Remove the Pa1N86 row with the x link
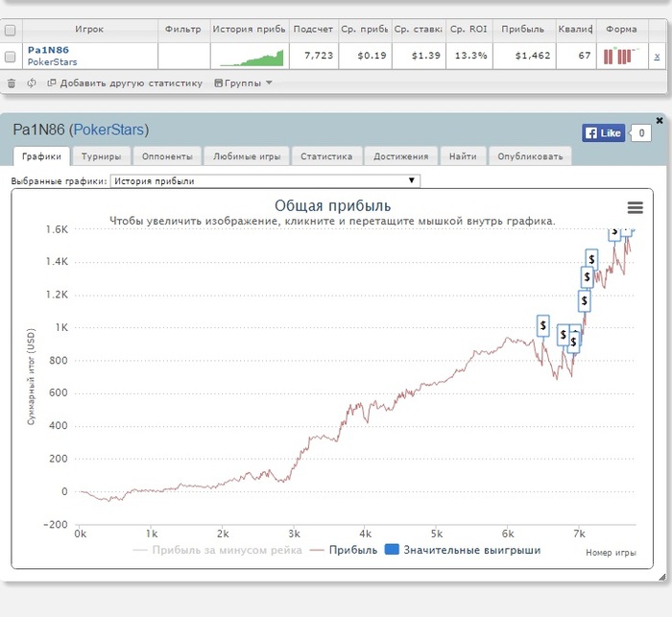Screen dimensions: 672x617 click(x=657, y=56)
